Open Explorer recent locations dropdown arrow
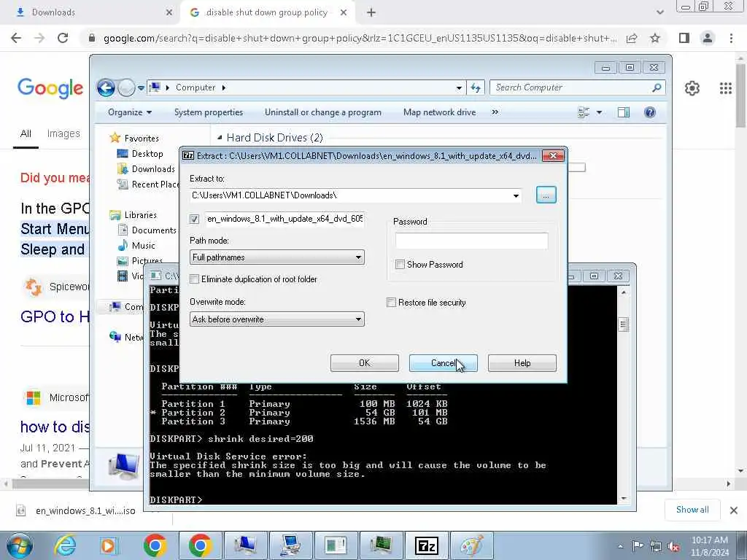The height and width of the screenshot is (560, 747). 141,87
